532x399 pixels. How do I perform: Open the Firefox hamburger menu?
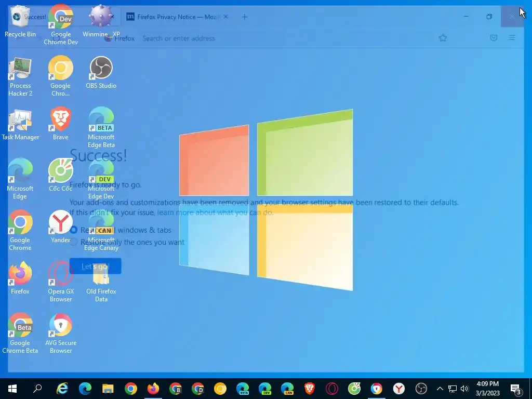tap(512, 37)
